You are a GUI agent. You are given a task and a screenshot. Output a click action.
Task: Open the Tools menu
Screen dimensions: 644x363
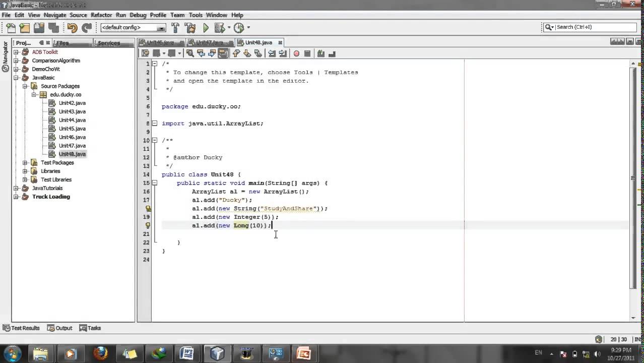pyautogui.click(x=196, y=15)
